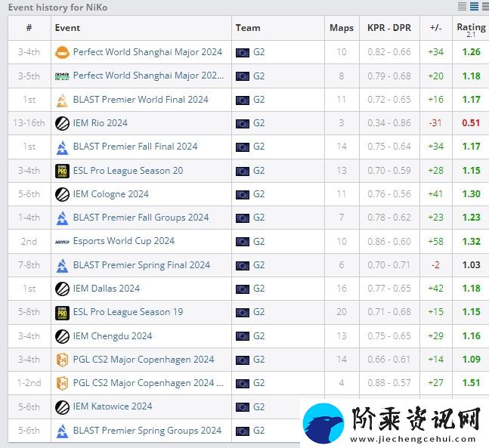489x448 pixels.
Task: Click the G2 flag in the IEM Dallas 2024 row
Action: click(243, 289)
